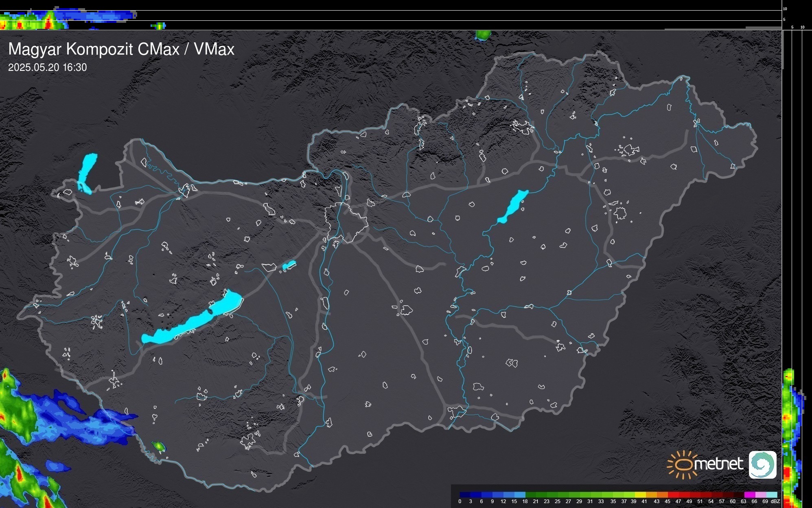Click the Magyar Kompozit CMax / VMax title
The image size is (812, 508).
pyautogui.click(x=121, y=49)
